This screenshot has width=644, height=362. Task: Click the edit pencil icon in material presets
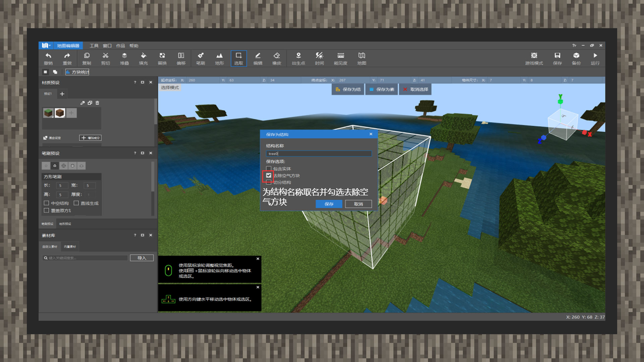click(x=83, y=103)
